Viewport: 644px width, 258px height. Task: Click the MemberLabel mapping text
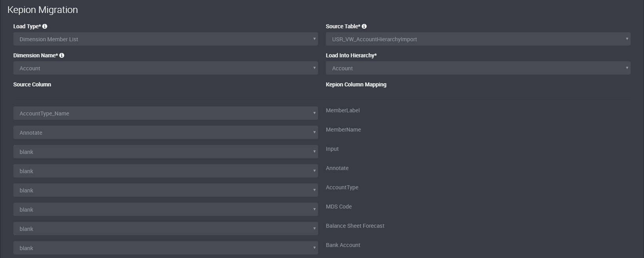[x=343, y=110]
